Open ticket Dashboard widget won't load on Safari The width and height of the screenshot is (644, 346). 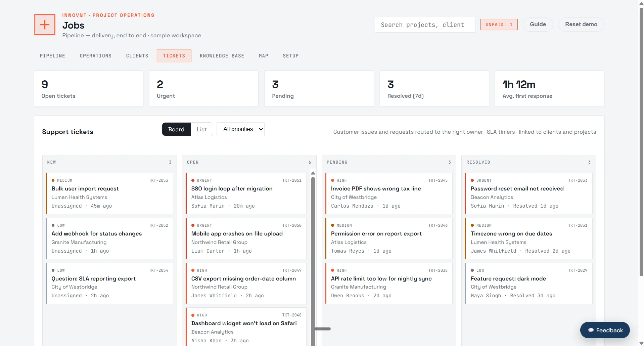[246, 327]
